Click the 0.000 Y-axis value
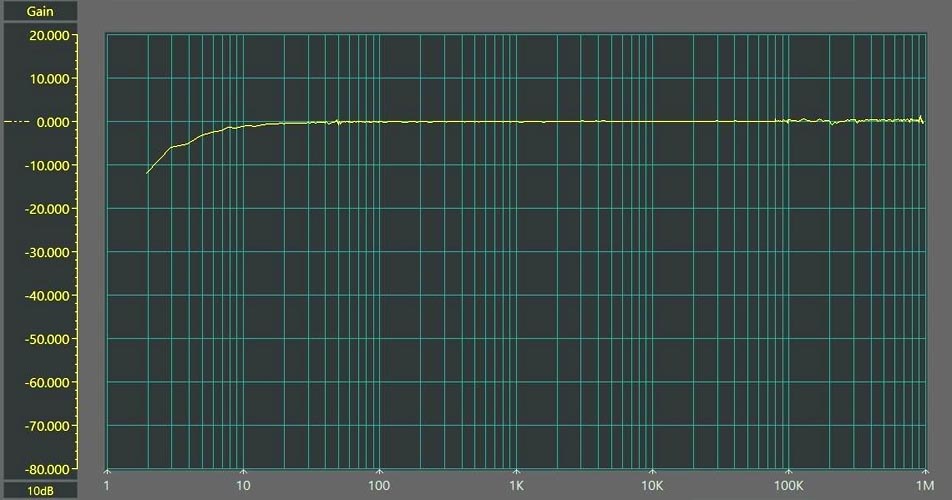This screenshot has height=500, width=952. click(52, 122)
